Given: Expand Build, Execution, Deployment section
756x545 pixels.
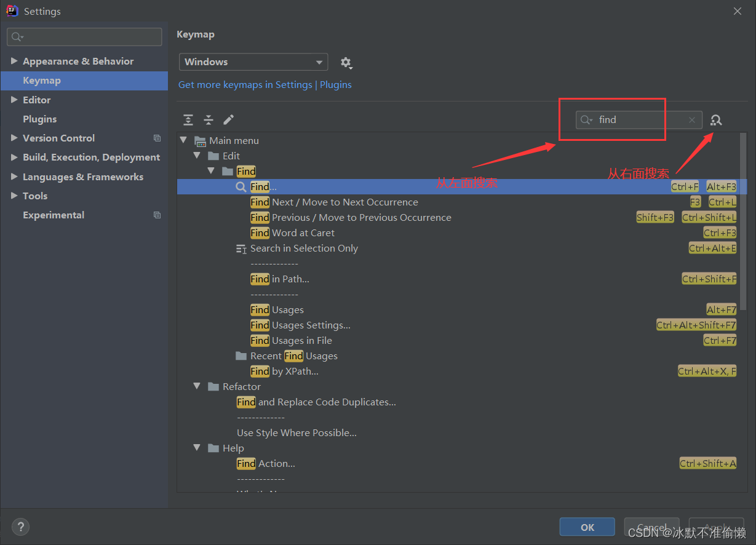Looking at the screenshot, I should (x=14, y=157).
